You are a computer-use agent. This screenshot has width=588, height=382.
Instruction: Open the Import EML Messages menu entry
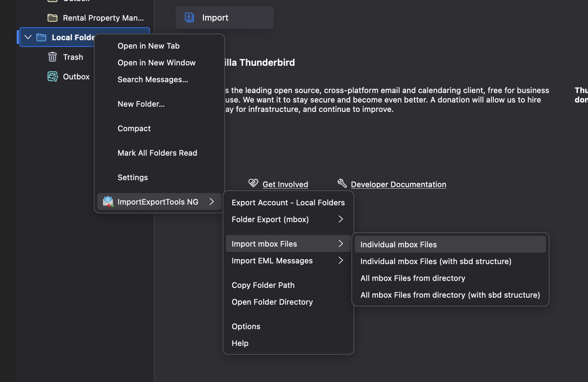288,261
